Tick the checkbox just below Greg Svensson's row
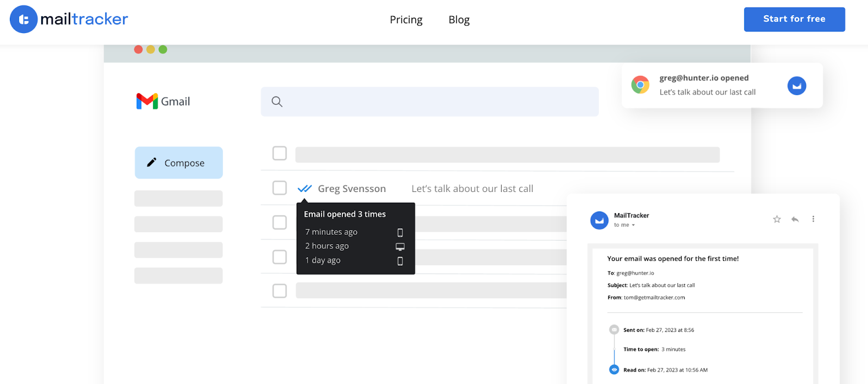868x384 pixels. pos(279,222)
